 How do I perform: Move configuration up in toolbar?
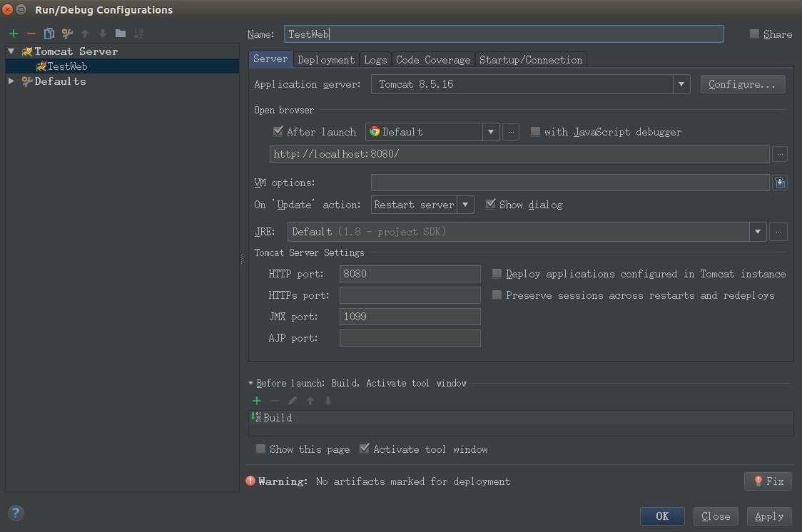pos(85,34)
